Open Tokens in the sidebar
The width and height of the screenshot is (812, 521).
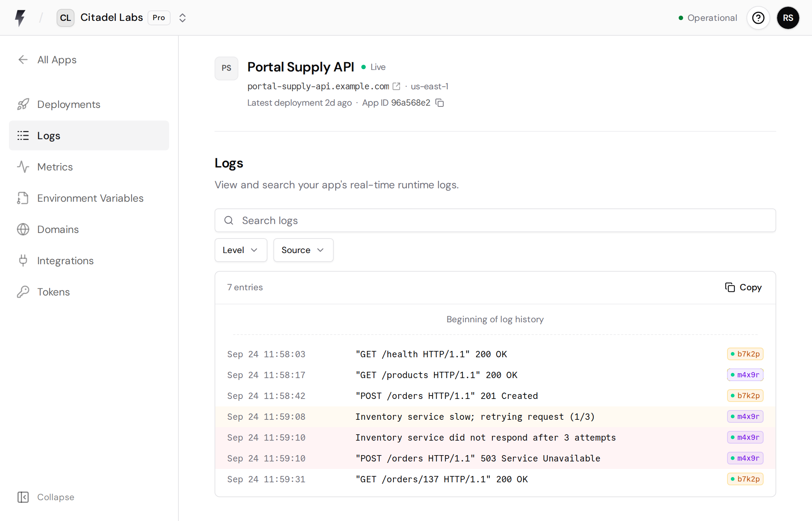[89, 292]
